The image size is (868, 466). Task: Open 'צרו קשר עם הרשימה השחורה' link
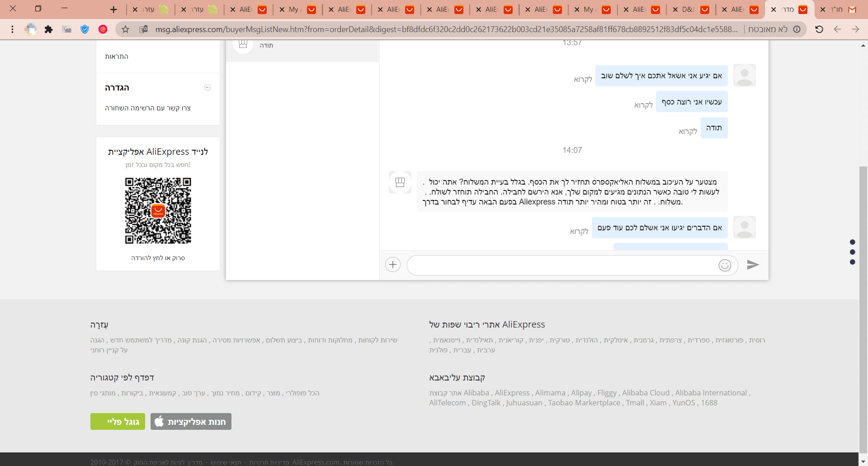[148, 108]
